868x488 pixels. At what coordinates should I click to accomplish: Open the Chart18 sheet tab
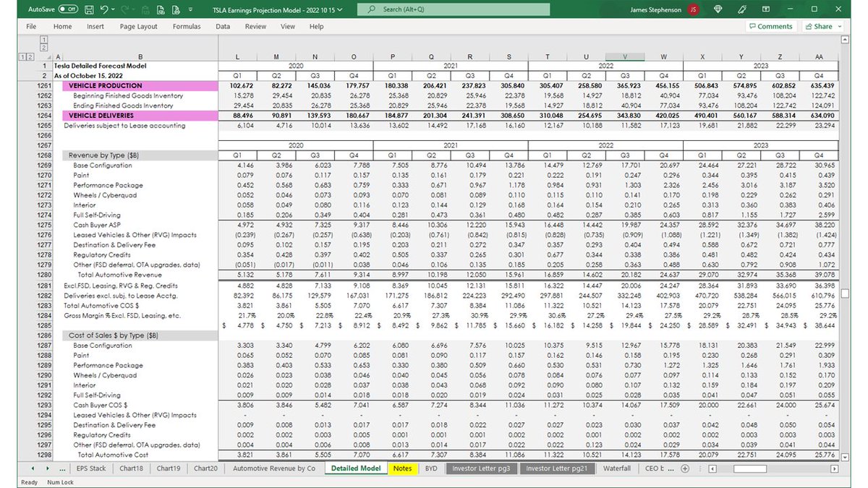coord(132,468)
